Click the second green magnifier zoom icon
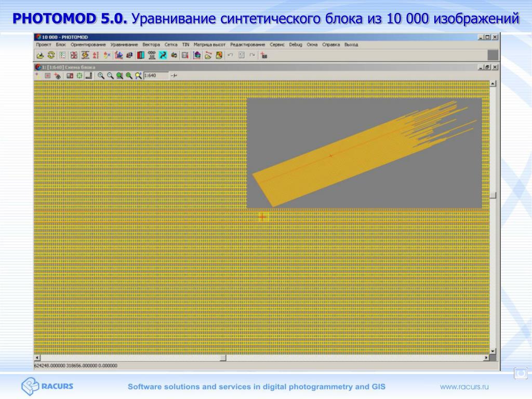The height and width of the screenshot is (399, 532). click(129, 76)
